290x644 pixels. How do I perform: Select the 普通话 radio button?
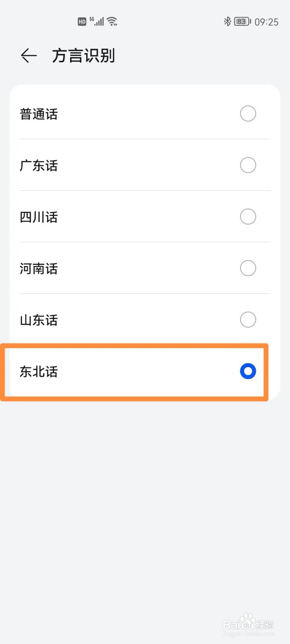click(x=248, y=114)
